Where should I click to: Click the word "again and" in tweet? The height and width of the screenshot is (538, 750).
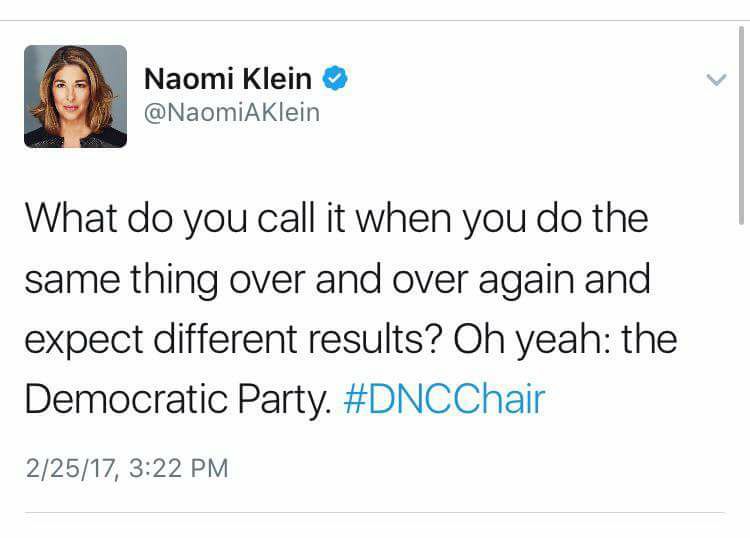564,280
